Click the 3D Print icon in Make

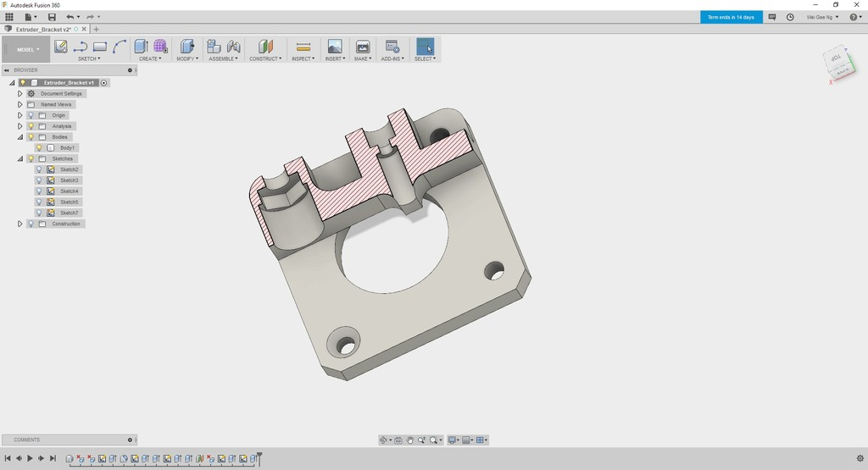point(363,47)
